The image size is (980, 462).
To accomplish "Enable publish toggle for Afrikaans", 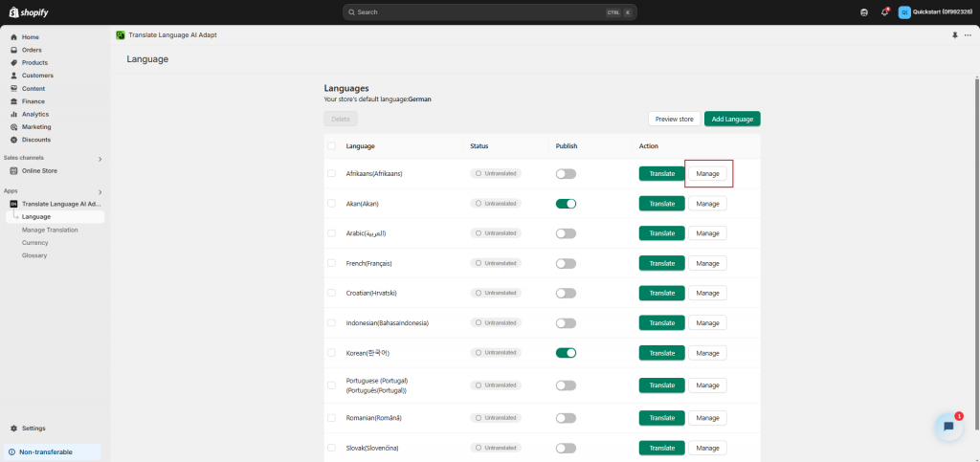I will point(566,174).
